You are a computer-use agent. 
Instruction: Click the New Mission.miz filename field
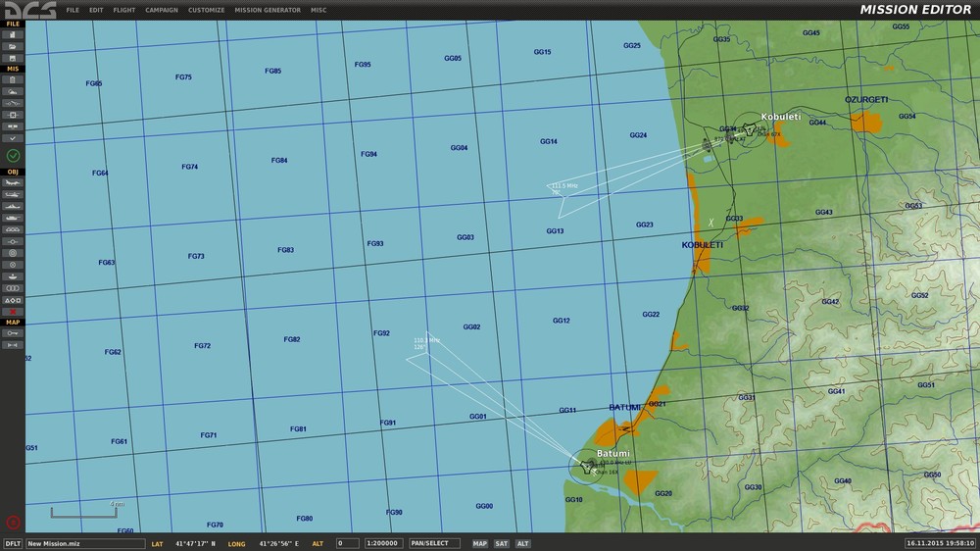click(x=85, y=543)
